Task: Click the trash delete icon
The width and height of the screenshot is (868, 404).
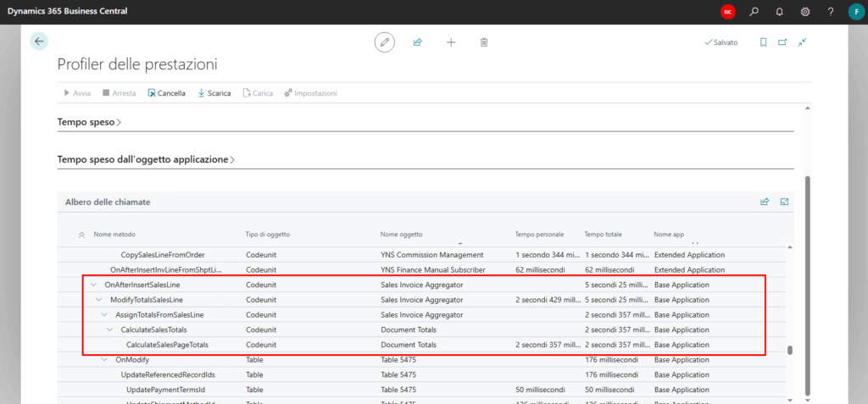Action: (x=484, y=42)
